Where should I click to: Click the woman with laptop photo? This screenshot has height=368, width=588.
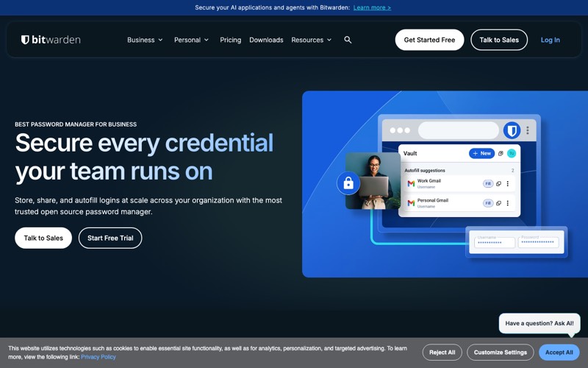click(x=373, y=180)
